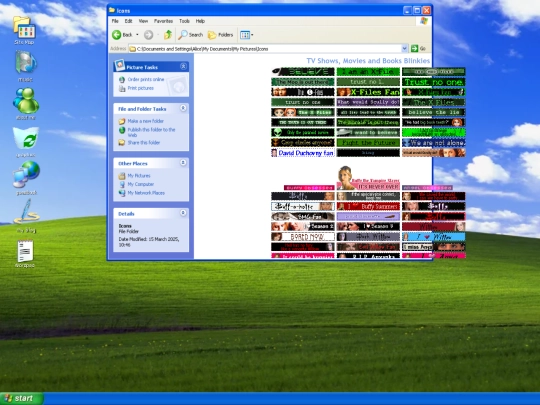Image resolution: width=540 pixels, height=405 pixels.
Task: Go back with the Back toolbar button
Action: [x=123, y=34]
